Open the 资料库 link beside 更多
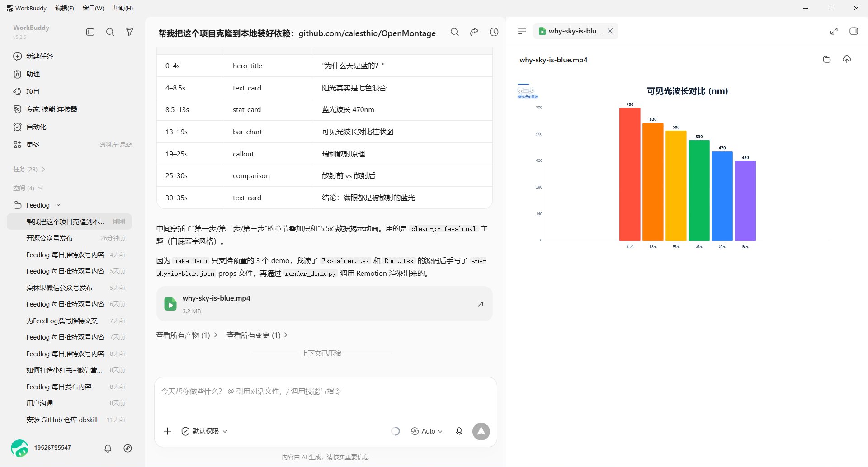Screen dimensions: 868x467 [x=108, y=145]
